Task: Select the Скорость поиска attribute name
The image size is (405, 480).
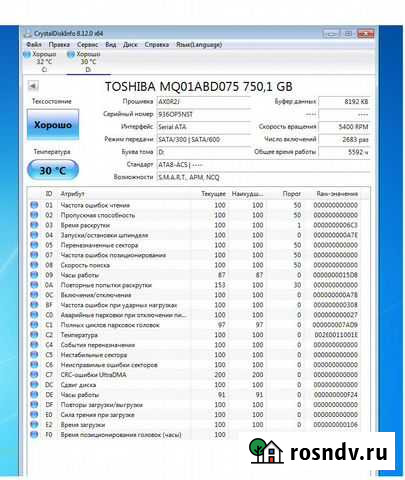Action: coord(85,265)
